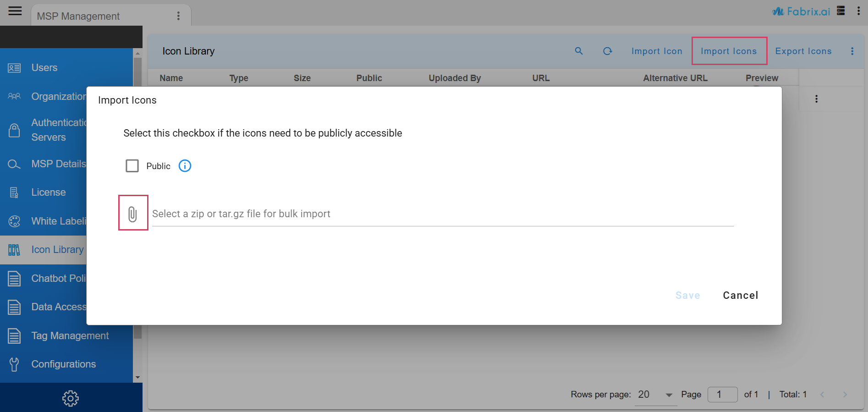Viewport: 868px width, 412px height.
Task: Select Tag Management in the sidebar
Action: click(70, 335)
